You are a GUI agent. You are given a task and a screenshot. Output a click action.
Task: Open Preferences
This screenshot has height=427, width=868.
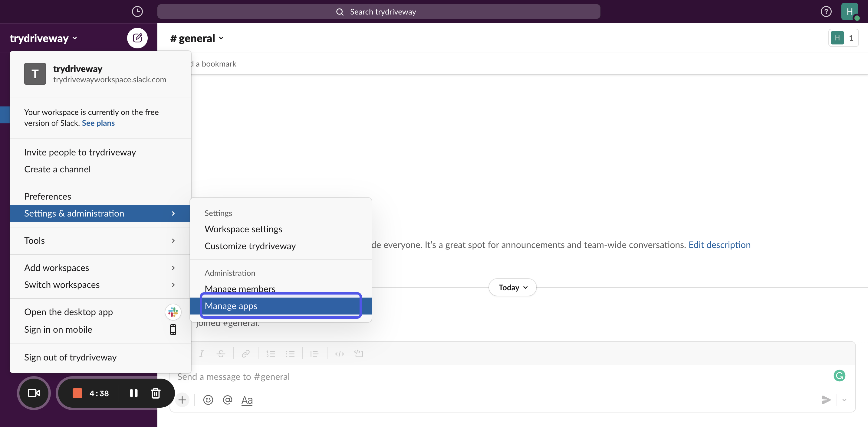click(100, 196)
